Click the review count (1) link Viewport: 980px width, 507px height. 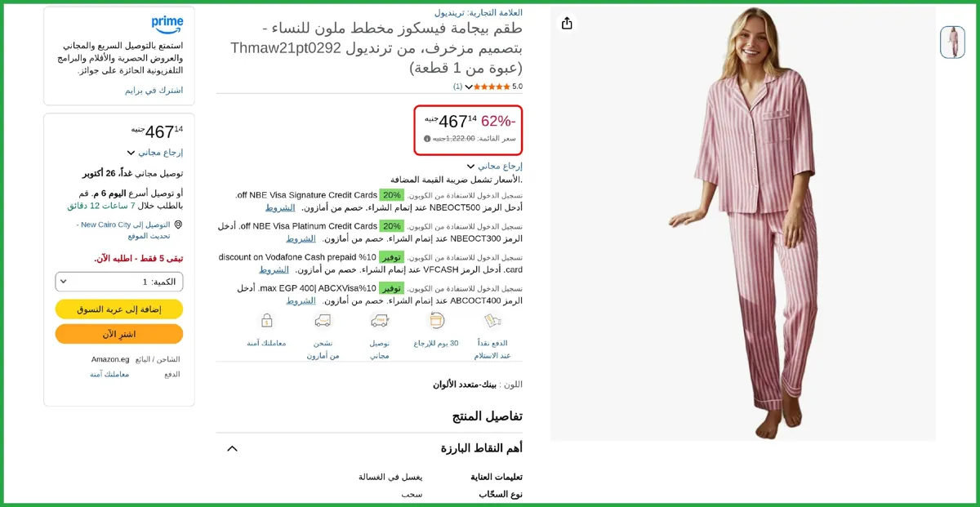tap(458, 87)
